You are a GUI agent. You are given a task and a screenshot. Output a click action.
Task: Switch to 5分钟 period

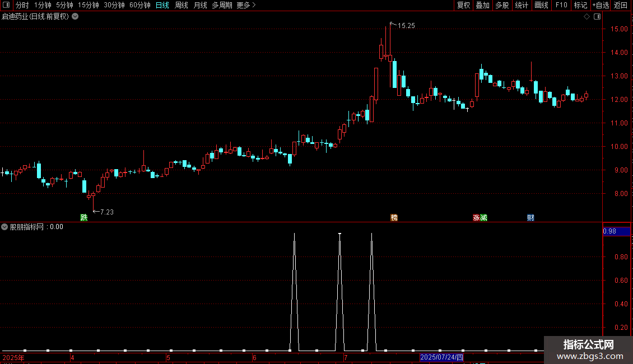(64, 5)
